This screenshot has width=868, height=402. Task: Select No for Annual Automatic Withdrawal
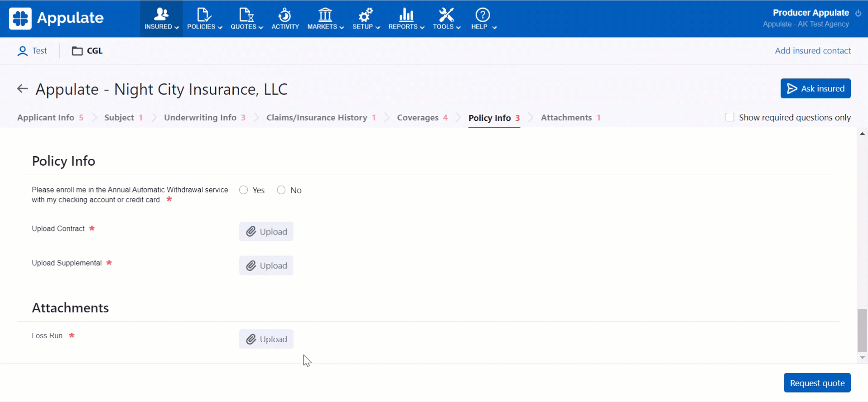click(281, 190)
